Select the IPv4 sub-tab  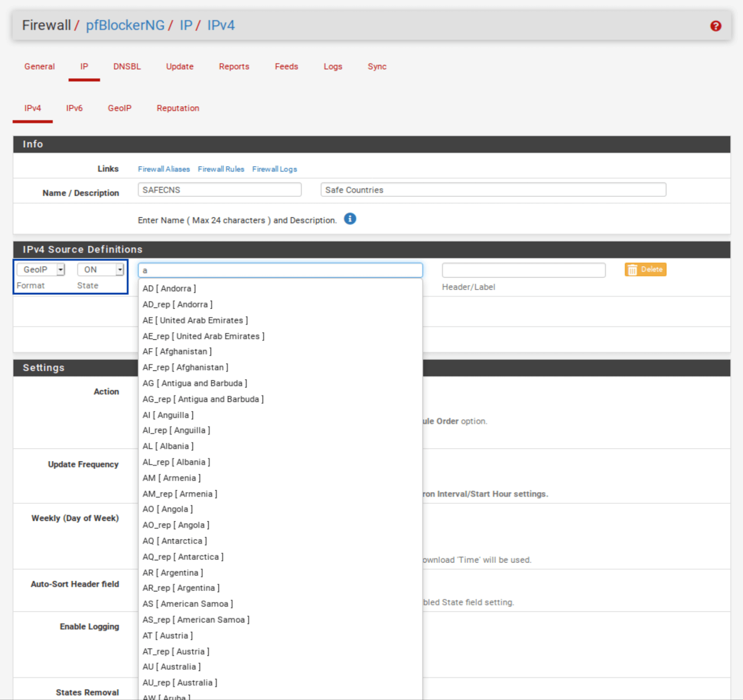coord(33,108)
